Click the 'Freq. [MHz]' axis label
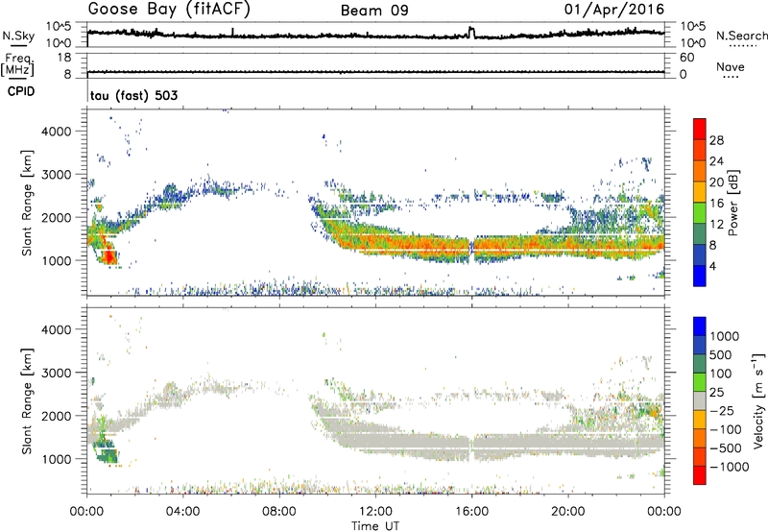768x532 pixels. click(17, 64)
